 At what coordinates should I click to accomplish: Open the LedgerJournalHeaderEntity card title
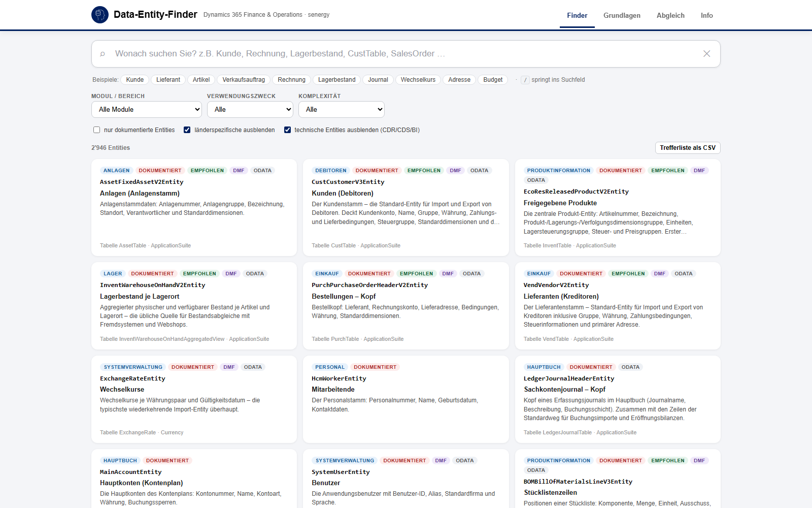pyautogui.click(x=569, y=378)
